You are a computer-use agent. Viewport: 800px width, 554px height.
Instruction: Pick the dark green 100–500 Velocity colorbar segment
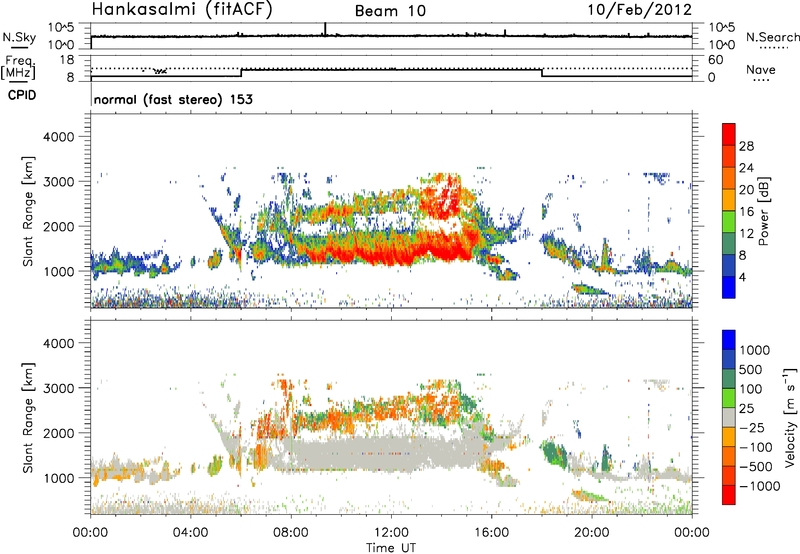(x=729, y=379)
